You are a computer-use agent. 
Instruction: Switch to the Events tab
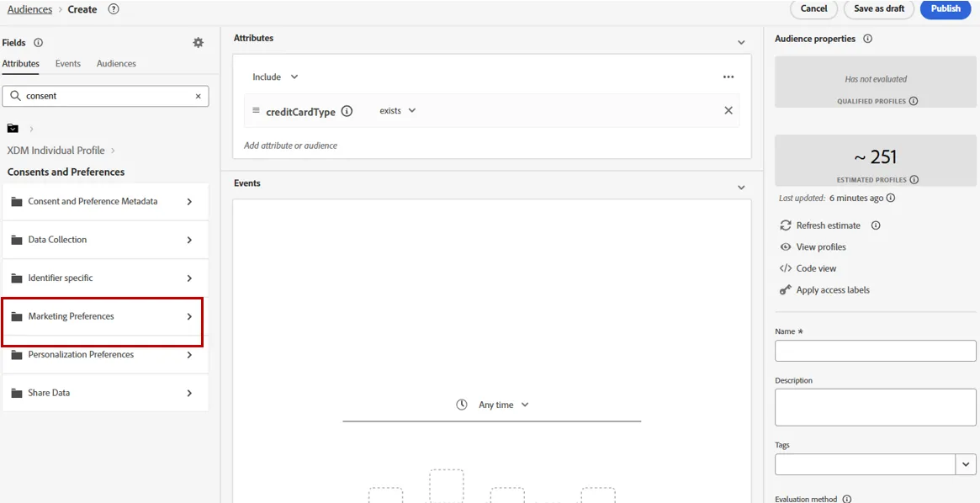(x=67, y=64)
